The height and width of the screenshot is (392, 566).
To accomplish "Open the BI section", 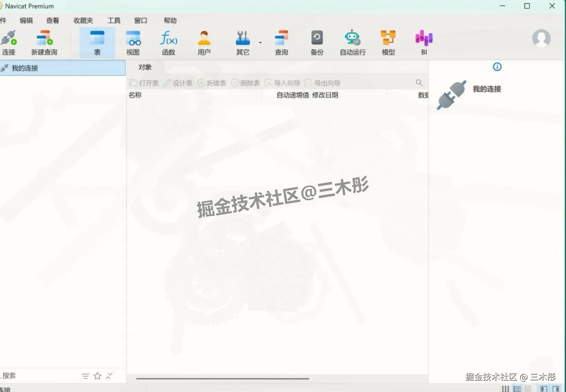I will point(424,42).
